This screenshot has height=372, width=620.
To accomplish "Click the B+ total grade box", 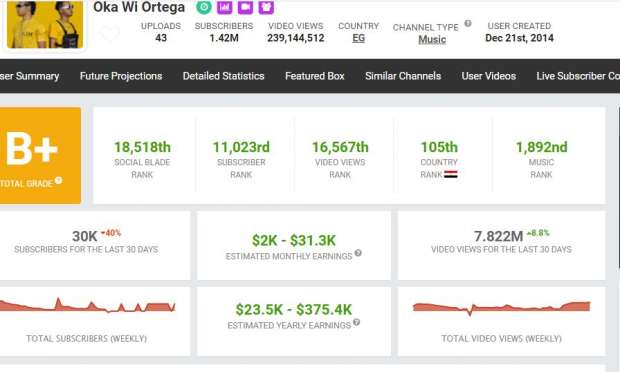I will (40, 155).
